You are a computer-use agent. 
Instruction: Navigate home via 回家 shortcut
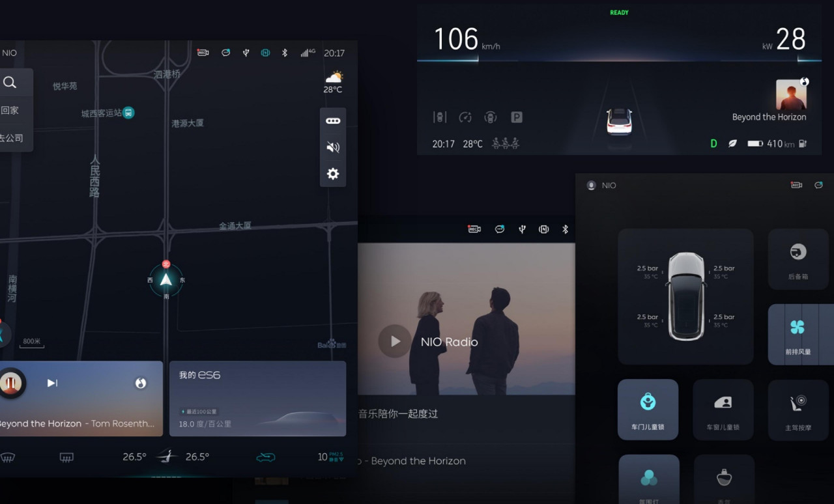coord(10,111)
